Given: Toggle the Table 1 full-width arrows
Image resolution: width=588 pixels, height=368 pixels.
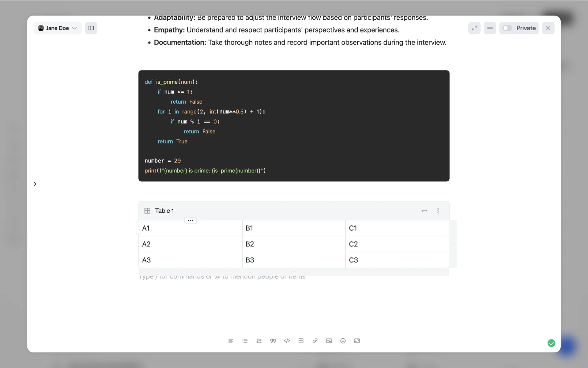Looking at the screenshot, I should coord(424,211).
